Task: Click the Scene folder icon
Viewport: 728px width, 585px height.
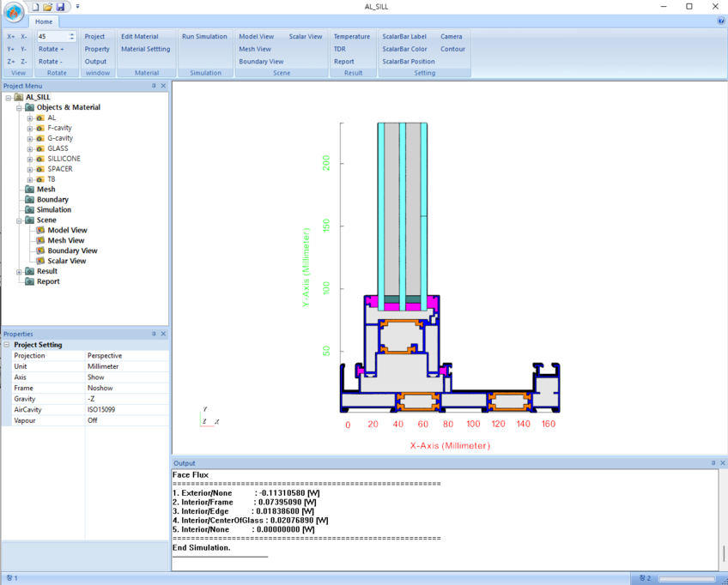Action: 30,220
